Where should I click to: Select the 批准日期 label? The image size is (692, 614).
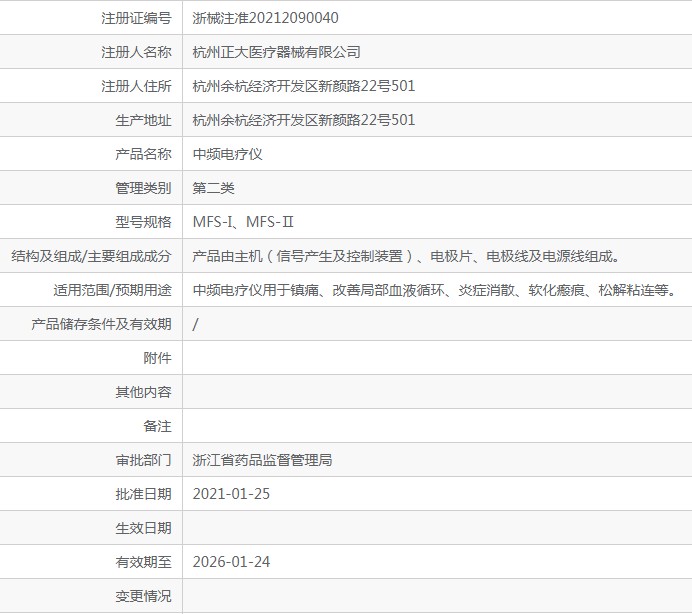click(143, 494)
